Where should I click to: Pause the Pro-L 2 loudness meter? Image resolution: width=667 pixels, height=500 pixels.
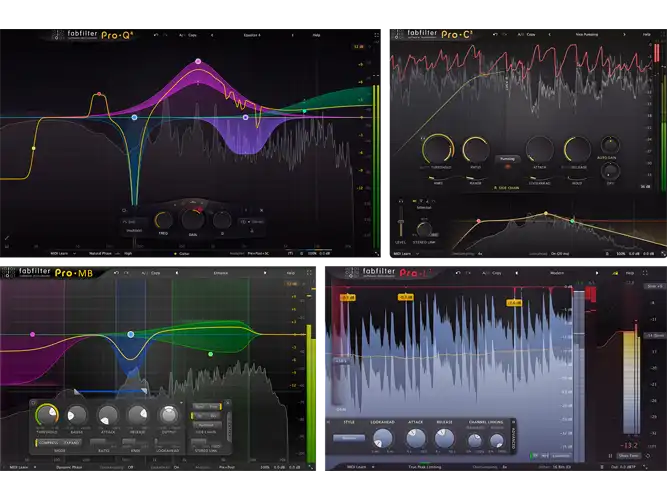610,456
